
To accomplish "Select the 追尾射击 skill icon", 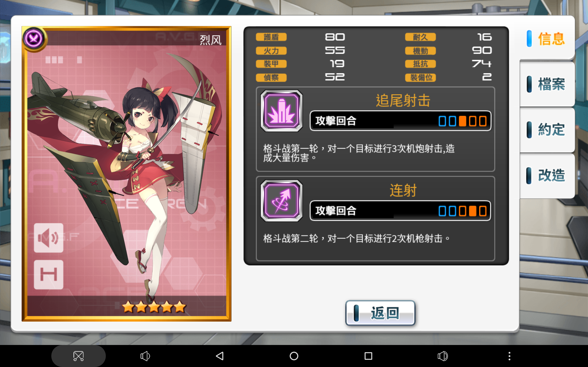I will (x=281, y=111).
